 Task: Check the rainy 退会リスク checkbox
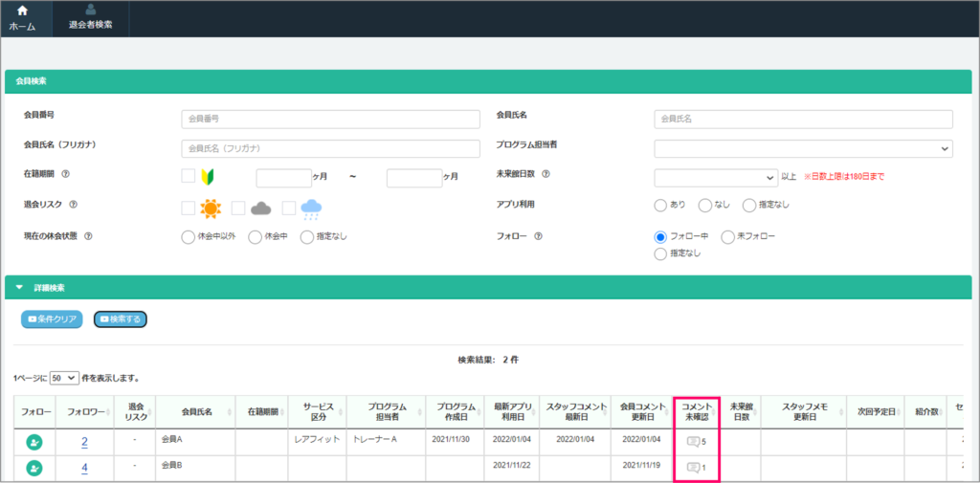click(x=289, y=208)
